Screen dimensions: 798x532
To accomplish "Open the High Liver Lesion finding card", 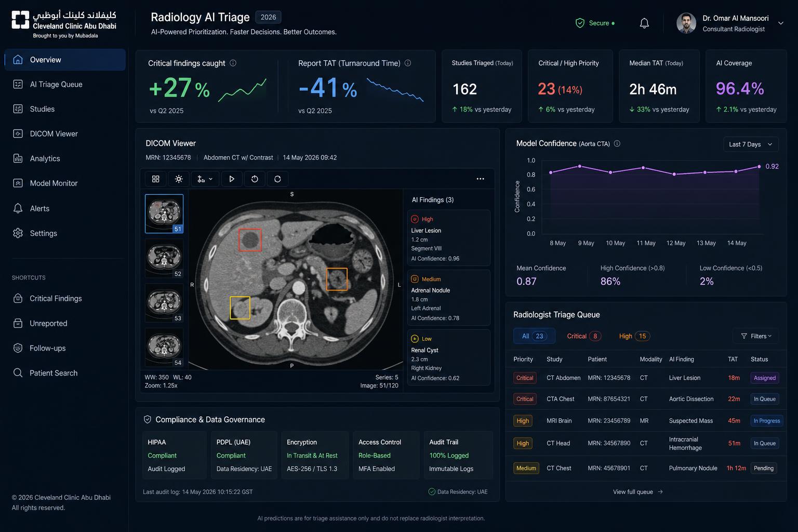I will point(449,238).
